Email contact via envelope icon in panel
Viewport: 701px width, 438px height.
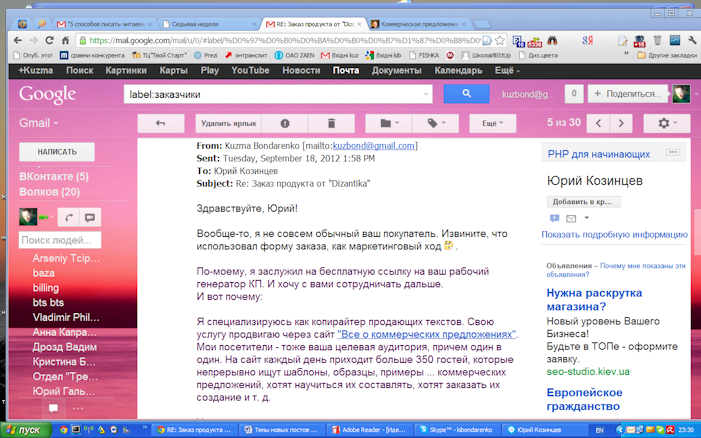571,219
